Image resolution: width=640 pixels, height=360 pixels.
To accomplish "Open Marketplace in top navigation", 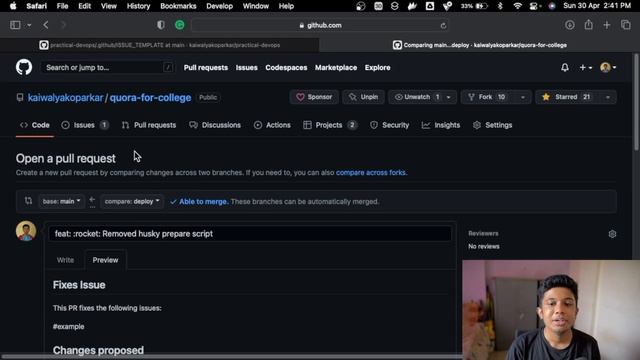I will [x=336, y=67].
